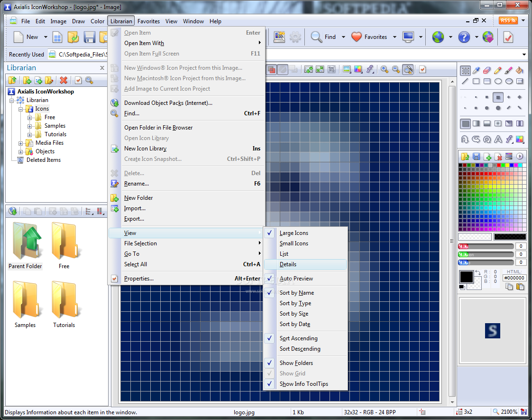The height and width of the screenshot is (420, 532).
Task: Open the File Selection submenu
Action: 186,243
